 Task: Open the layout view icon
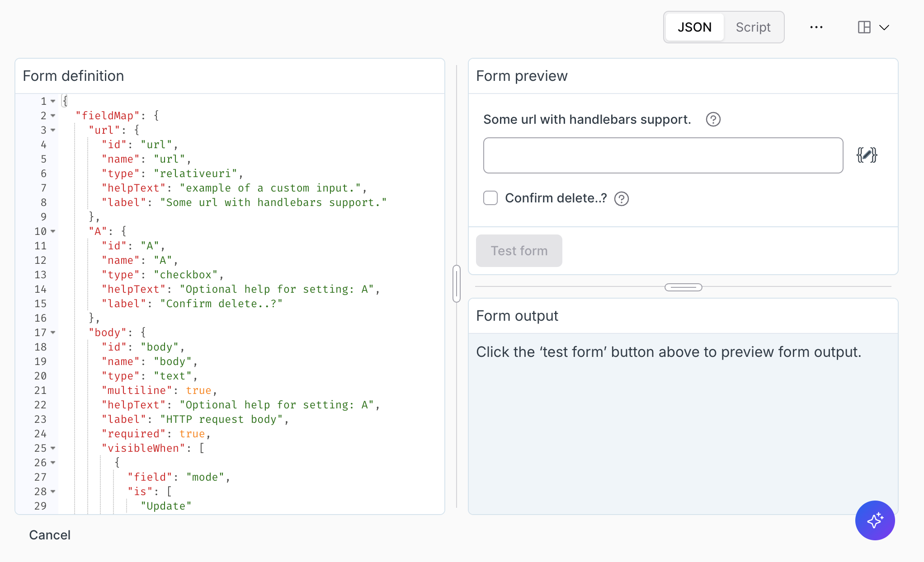pyautogui.click(x=864, y=27)
